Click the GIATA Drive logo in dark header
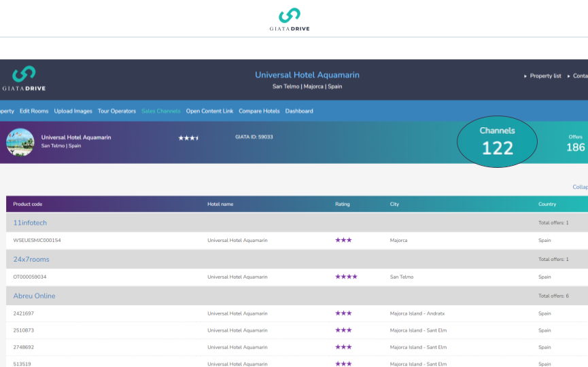The width and height of the screenshot is (588, 367). tap(24, 79)
